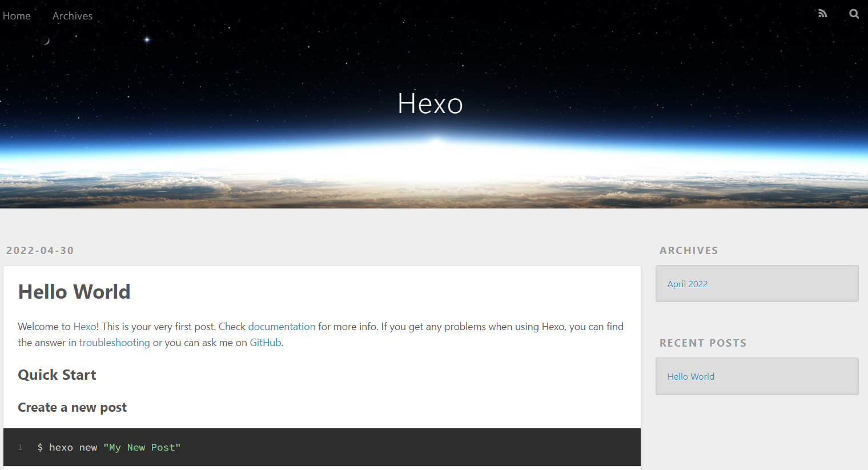
Task: Open Archives in top navigation
Action: click(x=73, y=16)
